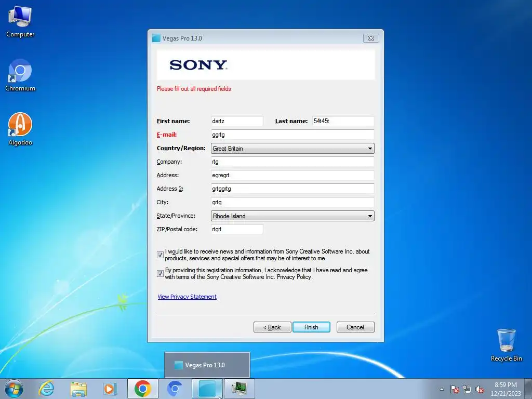Open the State/Province dropdown
532x399 pixels.
pos(292,216)
